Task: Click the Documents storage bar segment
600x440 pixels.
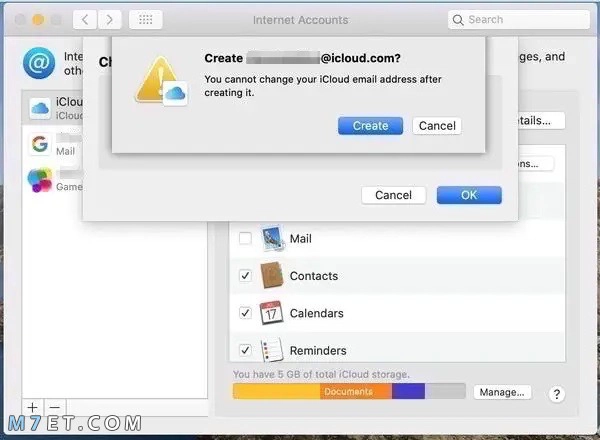Action: 355,391
